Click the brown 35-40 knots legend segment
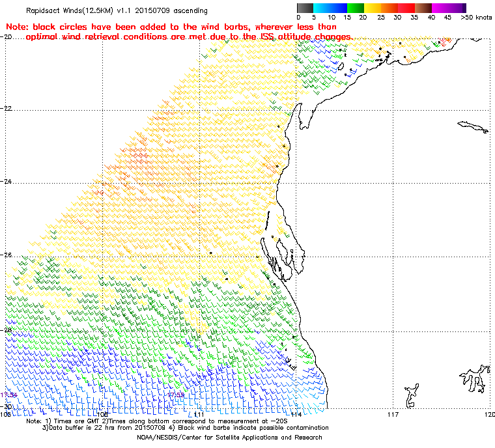This screenshot has width=495, height=448. [423, 8]
